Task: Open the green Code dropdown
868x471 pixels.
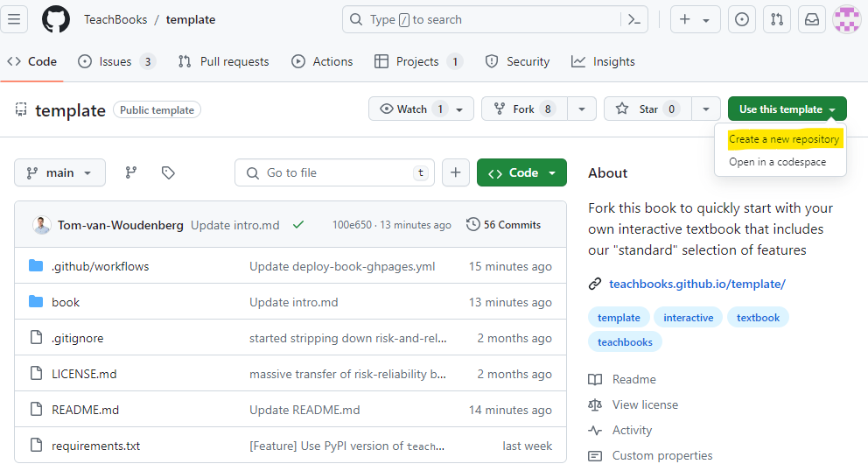Action: pyautogui.click(x=521, y=172)
